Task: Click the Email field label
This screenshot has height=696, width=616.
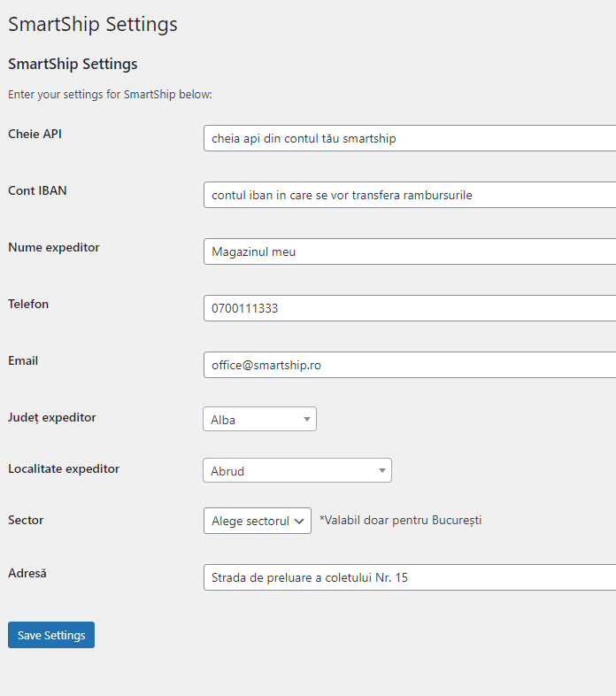Action: pos(23,360)
